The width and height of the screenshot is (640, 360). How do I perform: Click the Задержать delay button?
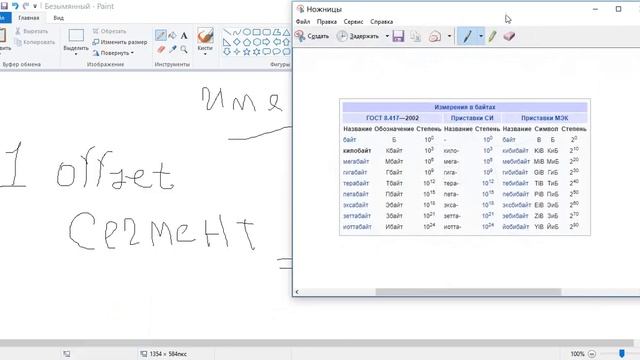click(x=358, y=36)
